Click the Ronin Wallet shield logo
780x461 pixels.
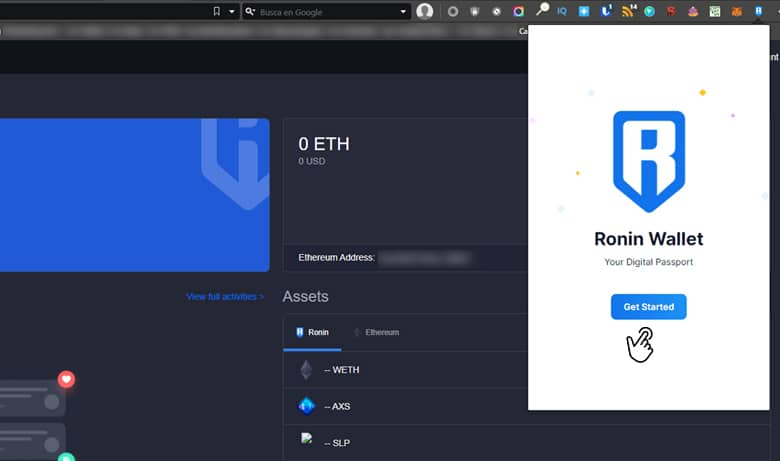pos(649,161)
